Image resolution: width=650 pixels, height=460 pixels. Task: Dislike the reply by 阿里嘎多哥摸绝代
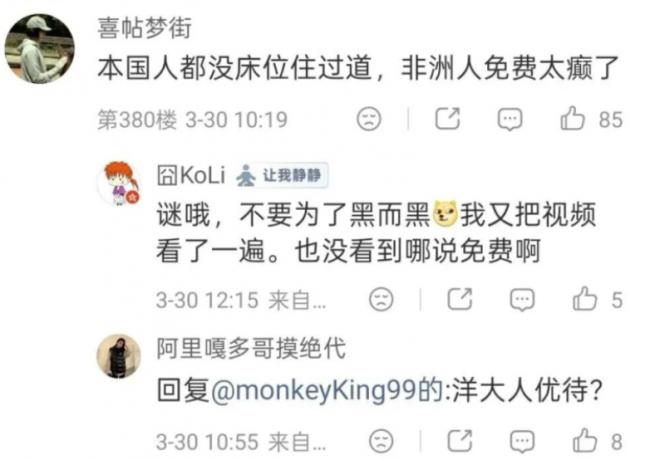click(x=381, y=441)
